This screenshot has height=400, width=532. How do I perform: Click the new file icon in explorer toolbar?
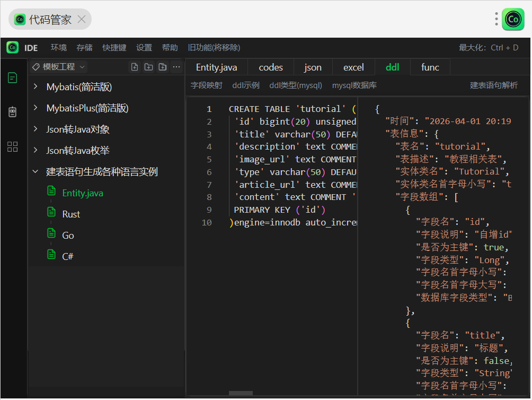pyautogui.click(x=135, y=67)
